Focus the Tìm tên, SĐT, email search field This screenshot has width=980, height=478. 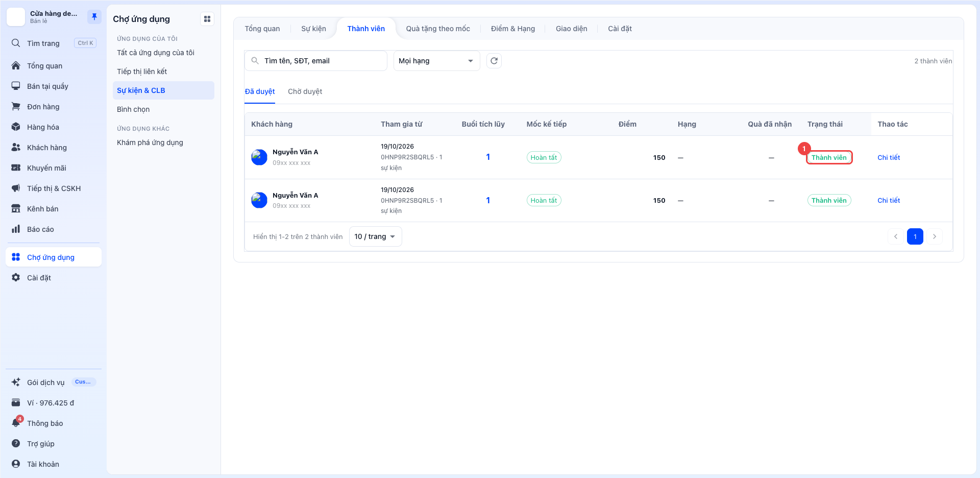[x=316, y=61]
